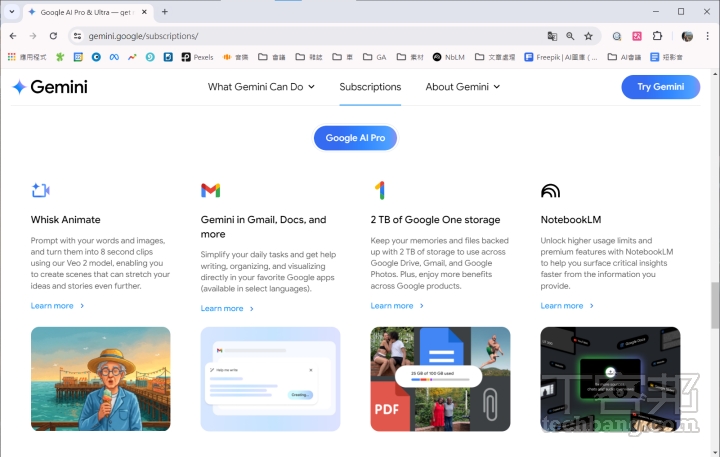This screenshot has width=720, height=457.
Task: Open the tab search dropdown arrow
Action: (12, 12)
